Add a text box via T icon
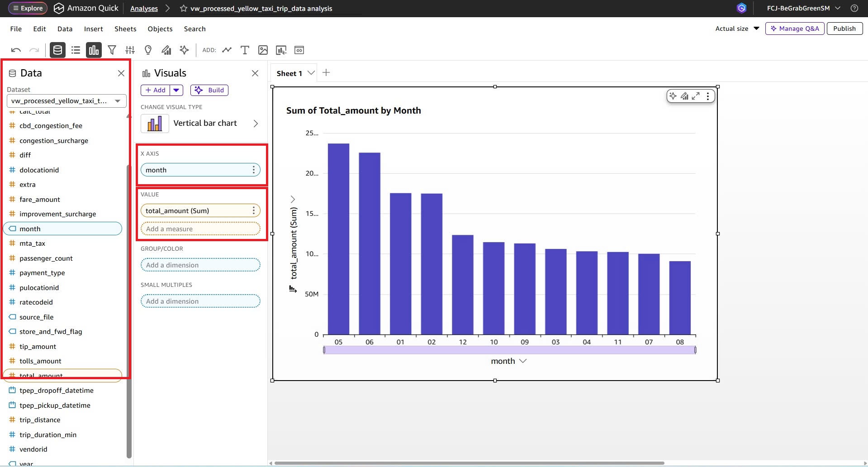868x467 pixels. (245, 50)
